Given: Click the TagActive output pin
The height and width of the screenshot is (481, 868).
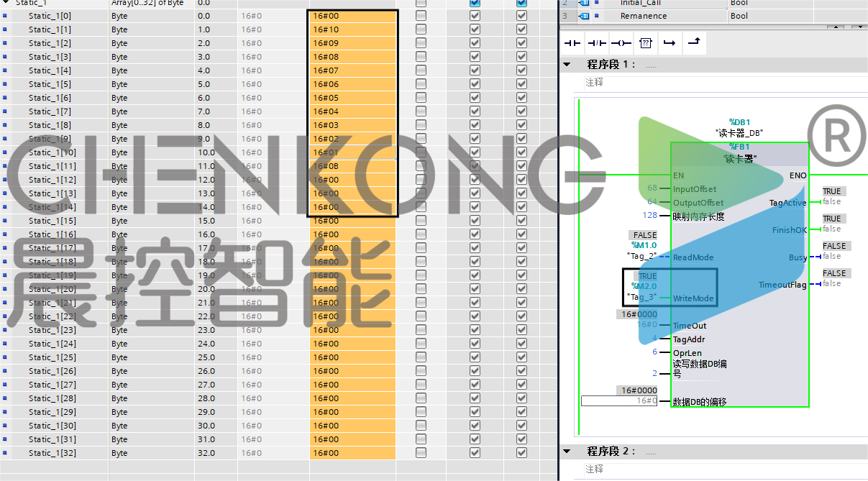Looking at the screenshot, I should tap(787, 203).
